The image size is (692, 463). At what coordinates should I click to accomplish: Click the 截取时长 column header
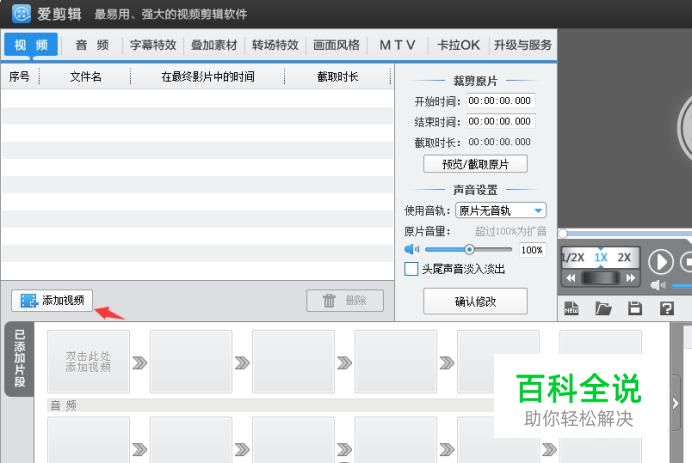(x=338, y=77)
